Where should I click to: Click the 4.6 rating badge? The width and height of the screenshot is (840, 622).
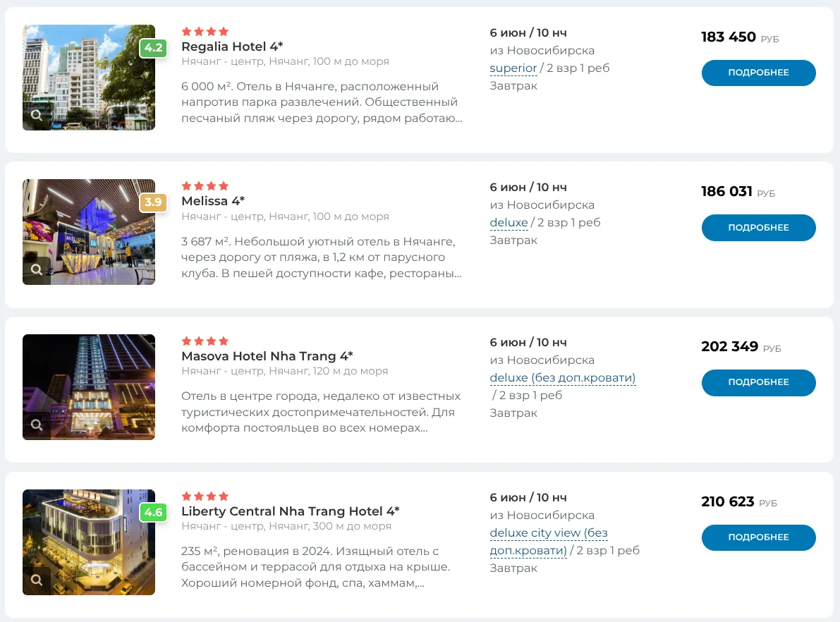point(153,512)
